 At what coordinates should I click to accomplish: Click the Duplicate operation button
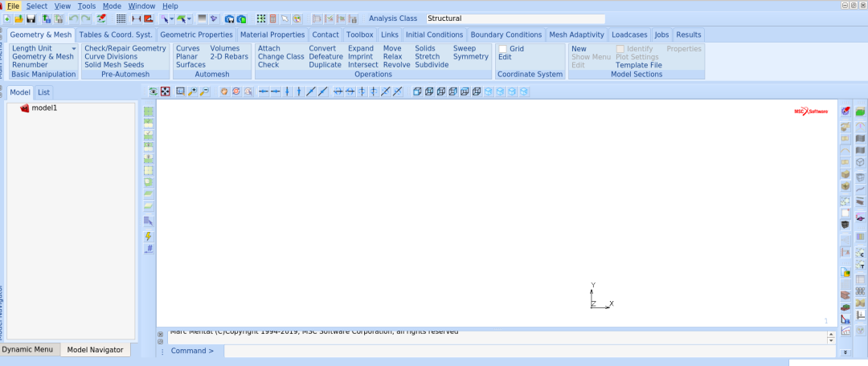(325, 65)
